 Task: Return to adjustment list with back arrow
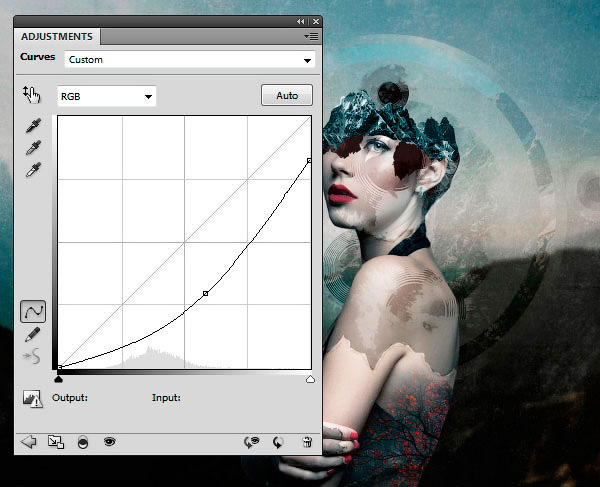tap(28, 442)
